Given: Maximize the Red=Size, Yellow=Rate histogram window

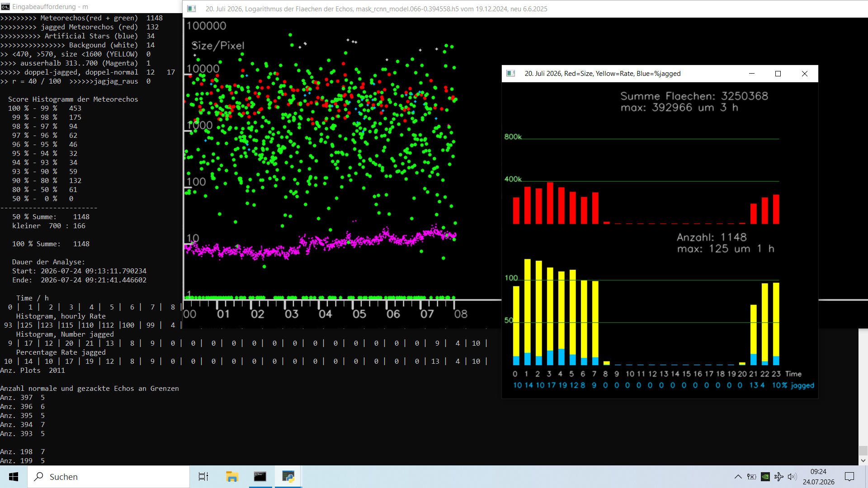Looking at the screenshot, I should pyautogui.click(x=778, y=74).
